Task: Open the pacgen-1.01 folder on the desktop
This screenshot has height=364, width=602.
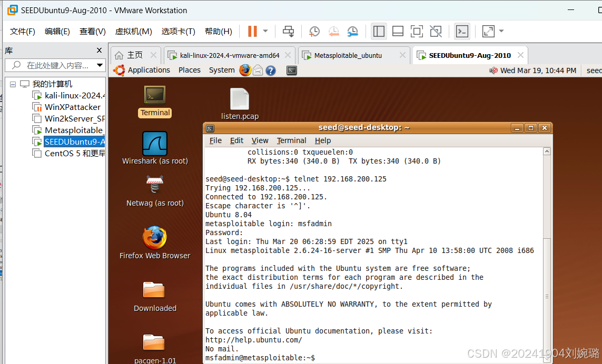Action: pyautogui.click(x=155, y=349)
